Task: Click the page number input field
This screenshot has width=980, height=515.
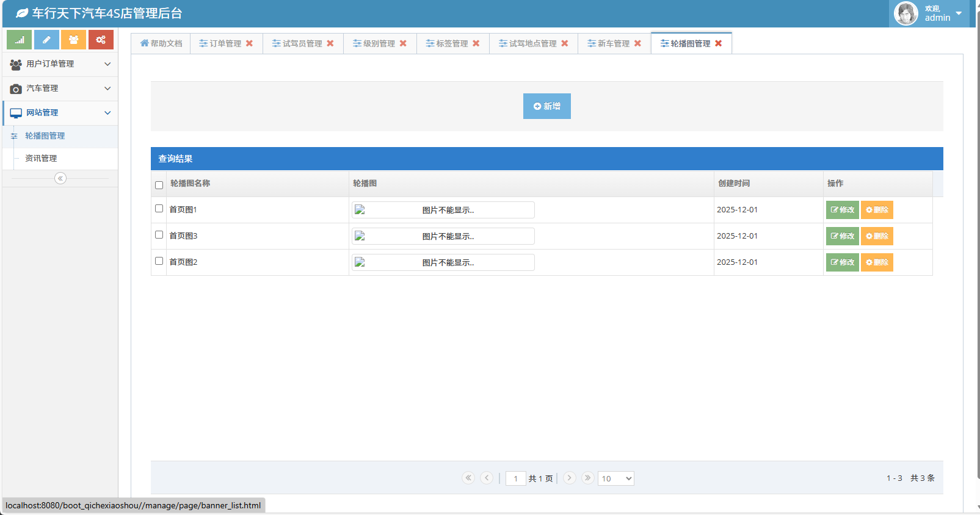Action: point(516,478)
